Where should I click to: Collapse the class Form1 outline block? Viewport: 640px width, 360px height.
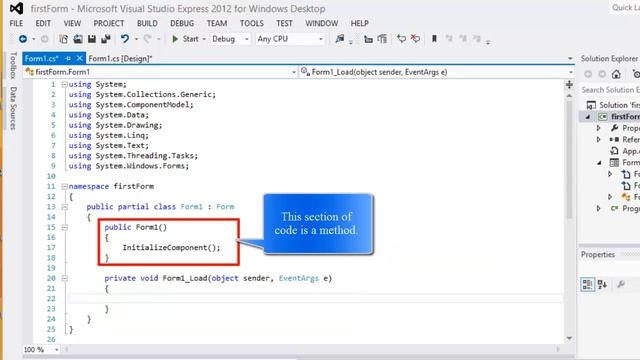pos(64,207)
